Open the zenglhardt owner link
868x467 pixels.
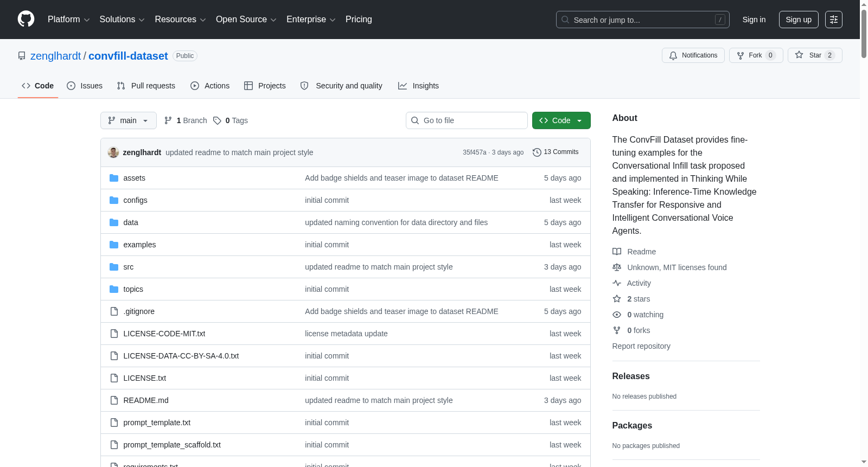[x=55, y=56]
